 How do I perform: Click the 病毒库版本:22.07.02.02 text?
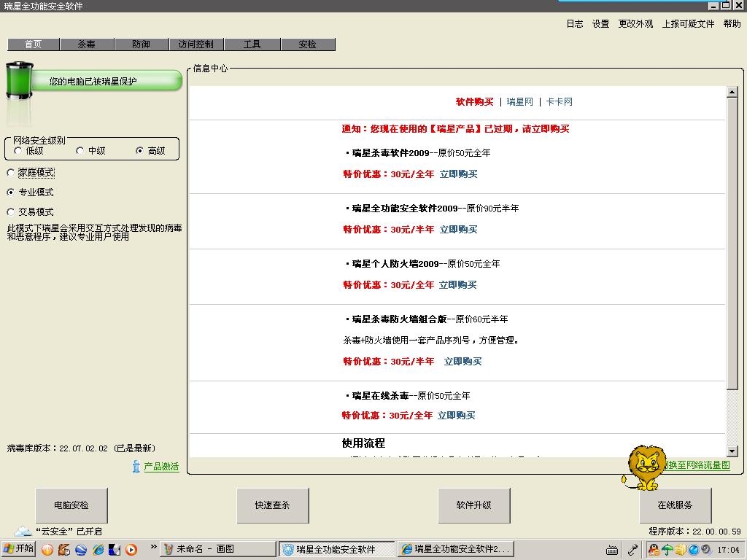click(81, 448)
